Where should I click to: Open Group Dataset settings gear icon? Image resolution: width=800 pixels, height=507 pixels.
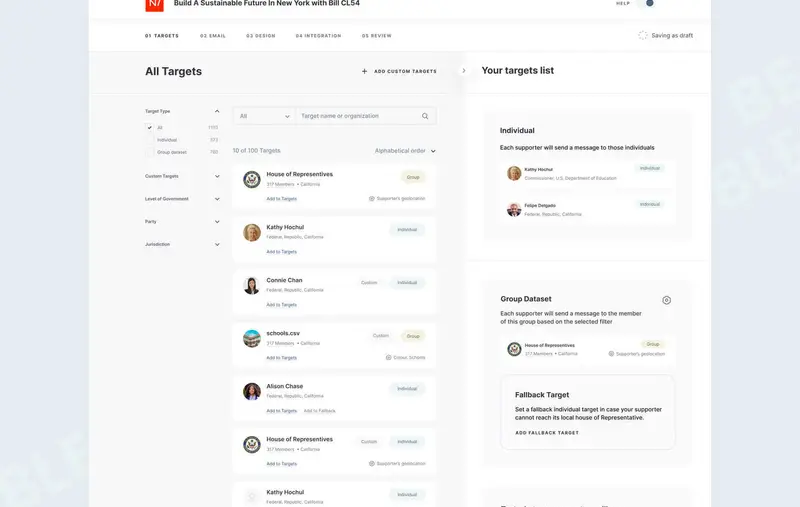pos(666,300)
